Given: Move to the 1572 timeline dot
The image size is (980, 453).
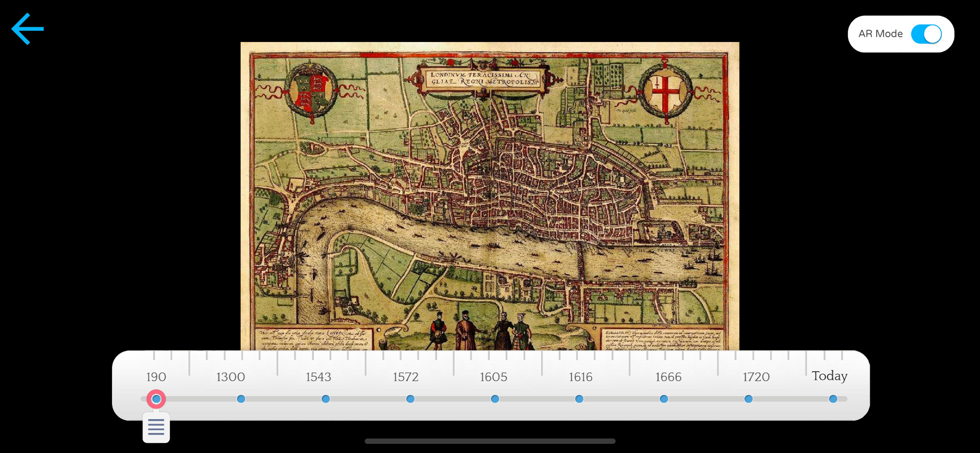Looking at the screenshot, I should pyautogui.click(x=410, y=399).
